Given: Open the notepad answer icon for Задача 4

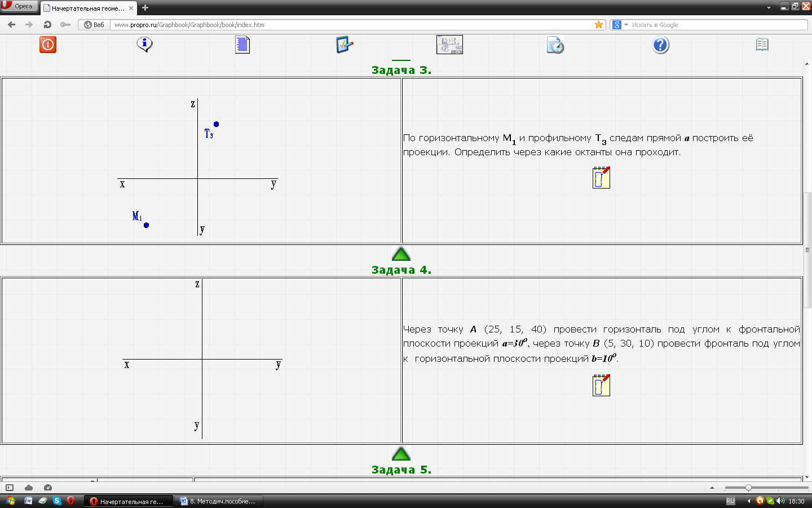Looking at the screenshot, I should click(601, 385).
